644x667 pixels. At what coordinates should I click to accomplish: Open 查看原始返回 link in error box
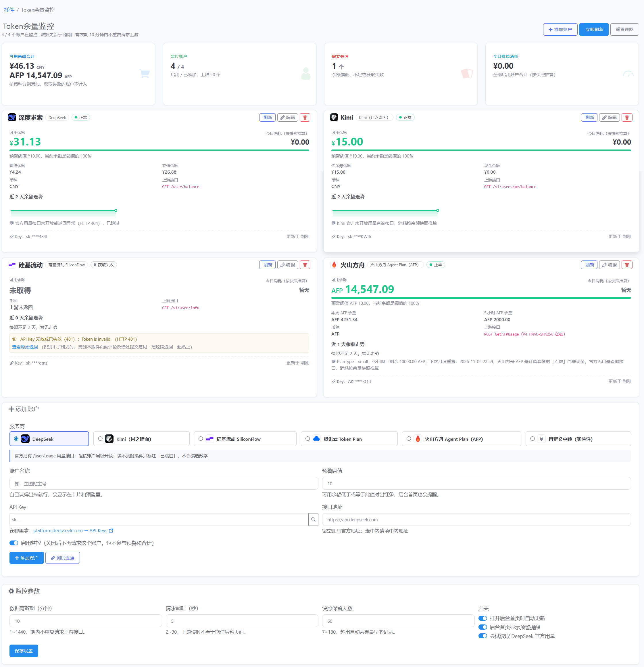point(25,347)
